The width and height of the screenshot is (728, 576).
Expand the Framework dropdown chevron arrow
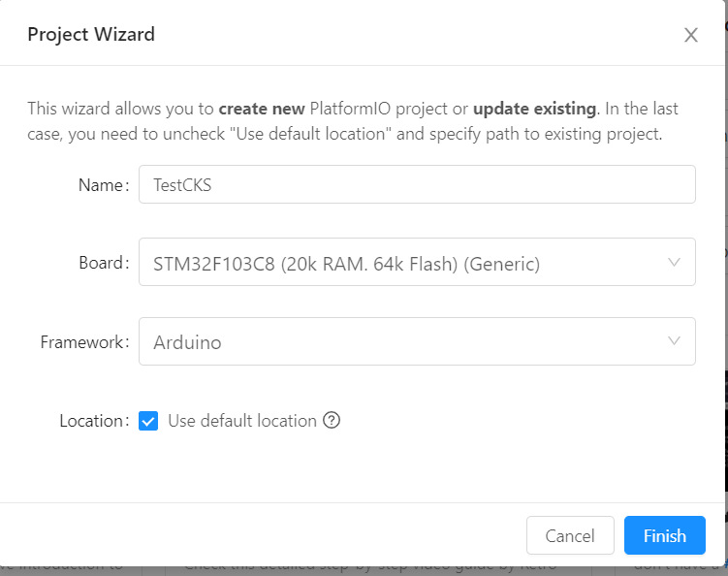(674, 341)
